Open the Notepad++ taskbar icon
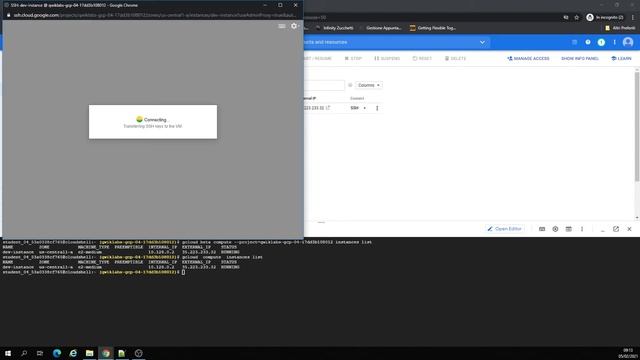640x360 pixels. [122, 353]
